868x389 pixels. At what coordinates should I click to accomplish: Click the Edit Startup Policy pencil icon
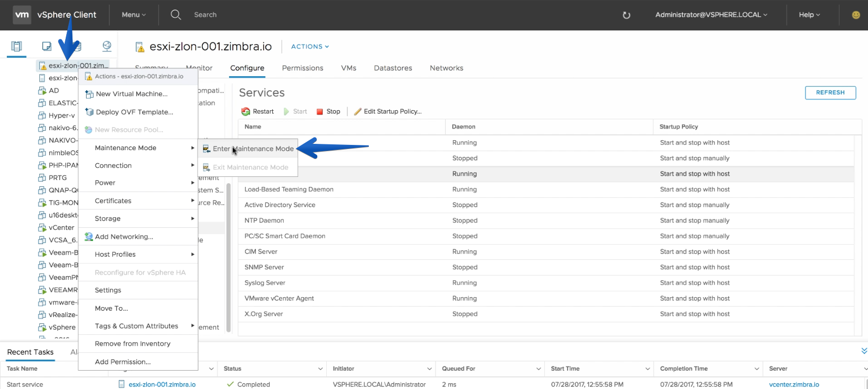pyautogui.click(x=357, y=111)
